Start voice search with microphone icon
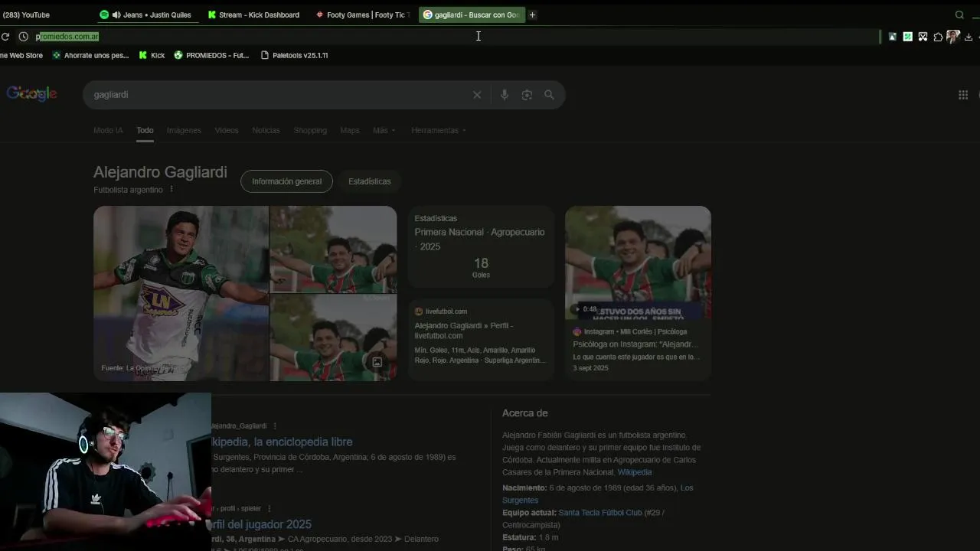This screenshot has width=980, height=551. pos(505,95)
